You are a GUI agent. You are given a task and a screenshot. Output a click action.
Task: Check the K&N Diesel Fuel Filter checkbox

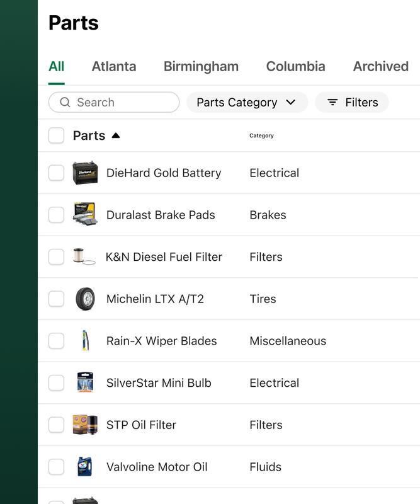click(x=56, y=256)
